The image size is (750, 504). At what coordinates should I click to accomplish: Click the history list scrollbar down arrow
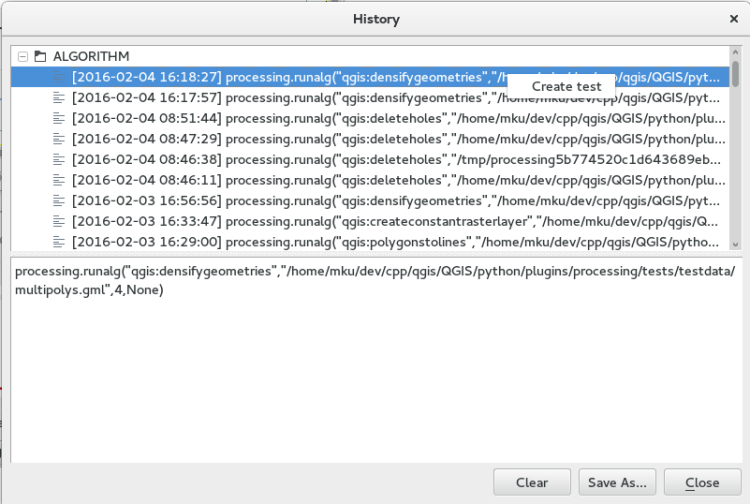(x=735, y=244)
